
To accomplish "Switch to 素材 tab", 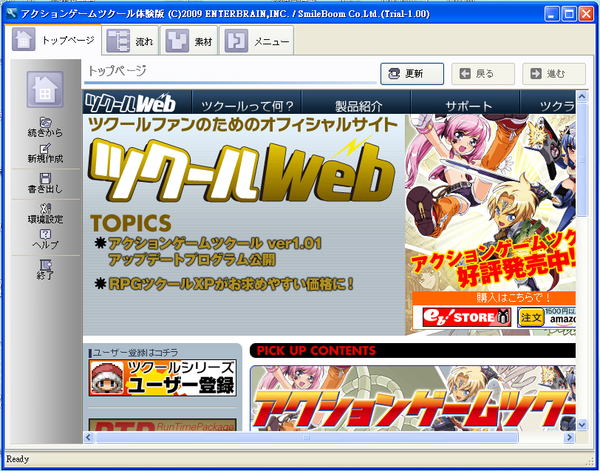I will (189, 41).
